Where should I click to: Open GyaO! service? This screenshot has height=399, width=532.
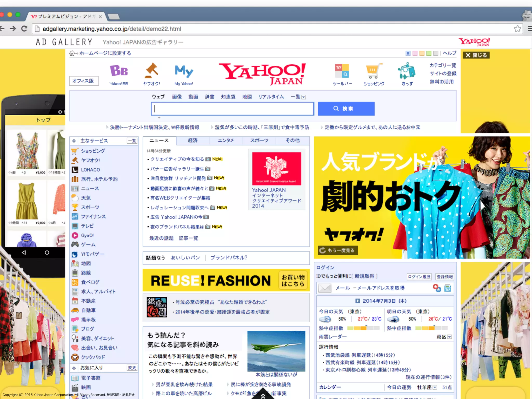pos(87,235)
